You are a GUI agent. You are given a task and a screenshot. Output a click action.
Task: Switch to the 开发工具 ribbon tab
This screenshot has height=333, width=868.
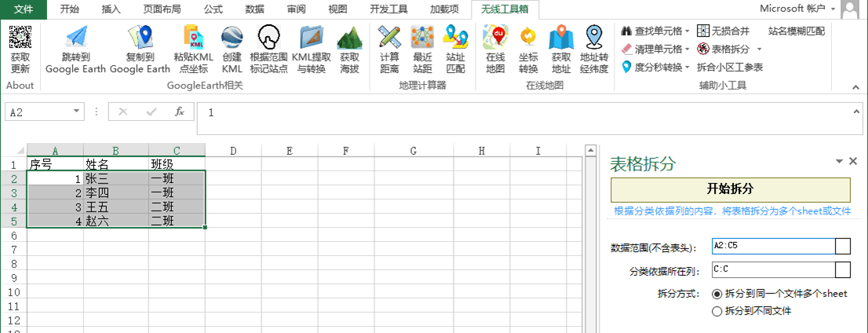click(388, 9)
